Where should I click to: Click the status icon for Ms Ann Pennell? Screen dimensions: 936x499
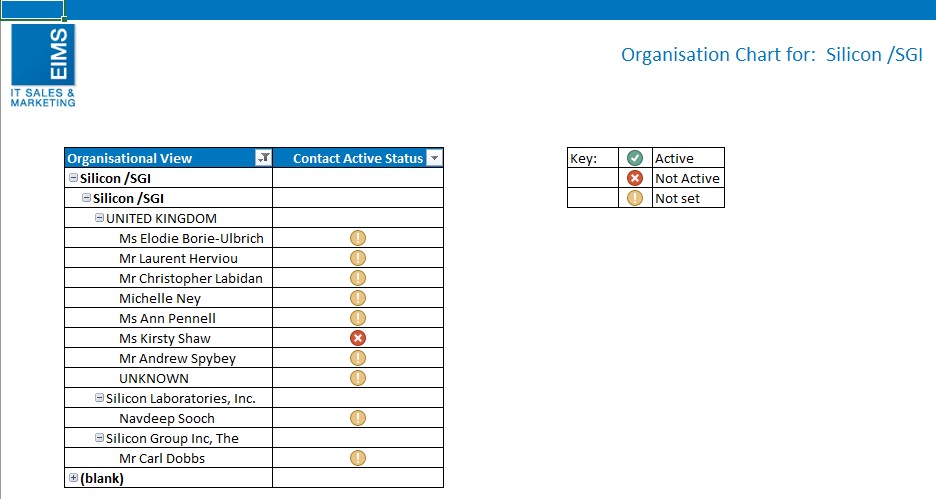[x=358, y=318]
